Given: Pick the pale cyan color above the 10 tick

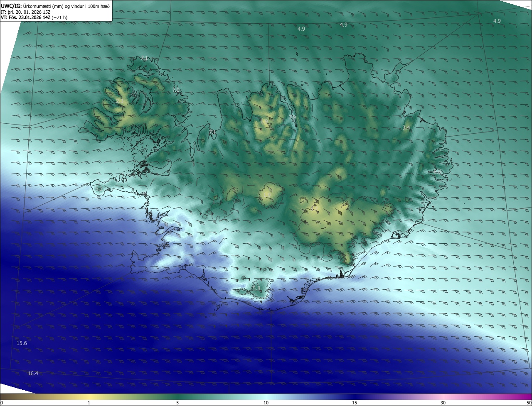Looking at the screenshot, I should [266, 396].
